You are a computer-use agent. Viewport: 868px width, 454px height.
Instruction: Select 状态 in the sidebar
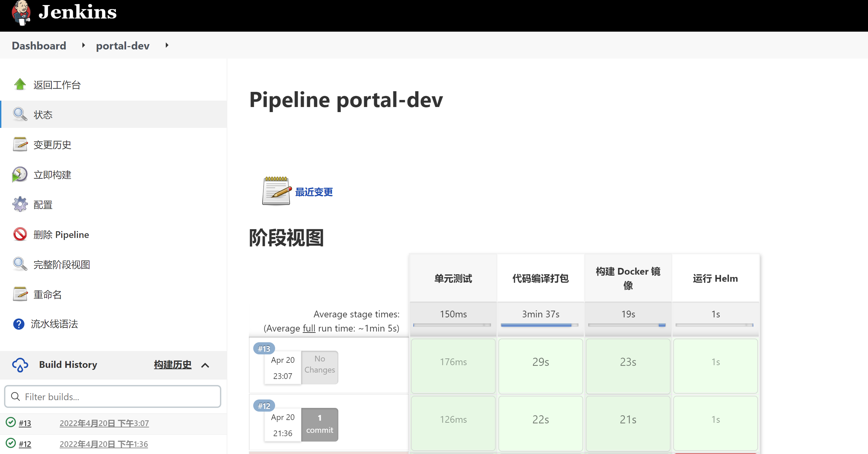(43, 115)
